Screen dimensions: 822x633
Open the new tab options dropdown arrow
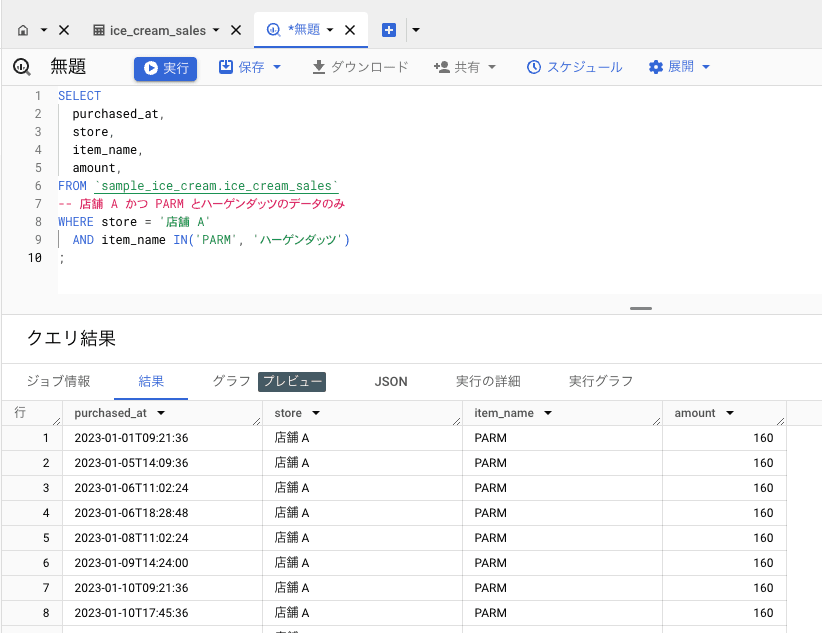(415, 30)
